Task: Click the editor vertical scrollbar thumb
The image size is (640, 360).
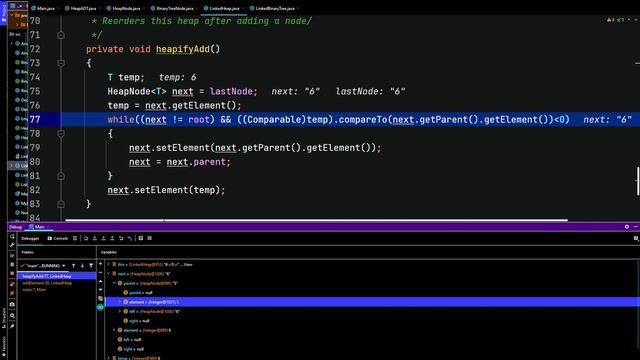Action: click(638, 181)
